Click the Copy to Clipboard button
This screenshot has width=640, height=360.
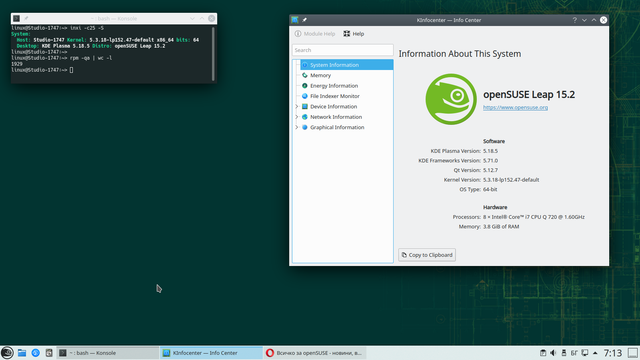click(x=427, y=255)
